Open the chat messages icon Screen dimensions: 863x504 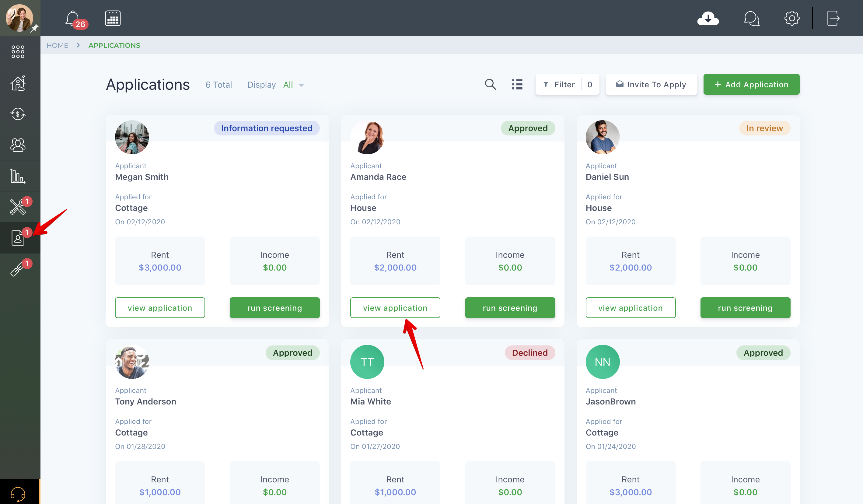tap(751, 19)
